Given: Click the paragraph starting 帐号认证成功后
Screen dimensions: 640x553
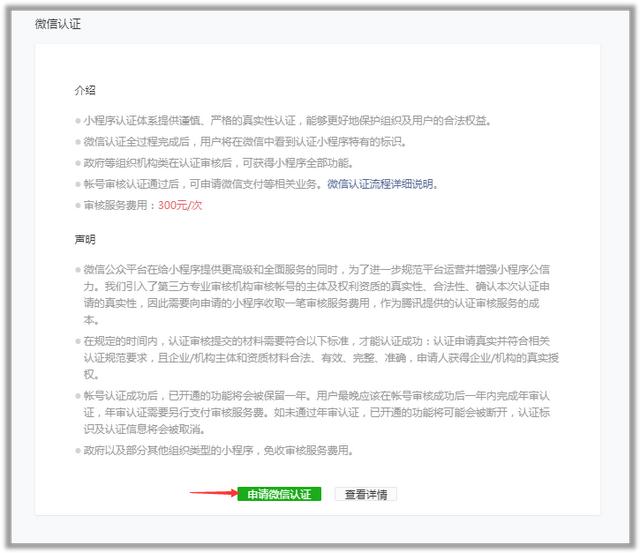Looking at the screenshot, I should click(317, 412).
